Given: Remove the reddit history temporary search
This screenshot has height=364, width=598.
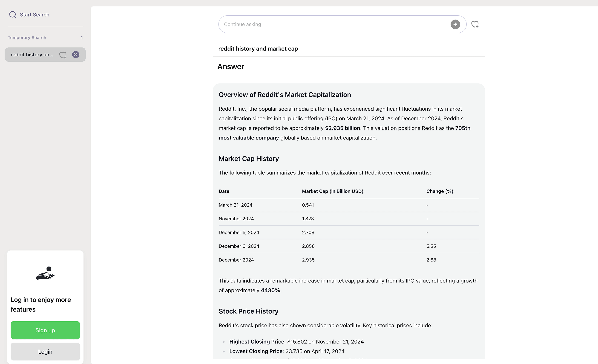Looking at the screenshot, I should 75,54.
